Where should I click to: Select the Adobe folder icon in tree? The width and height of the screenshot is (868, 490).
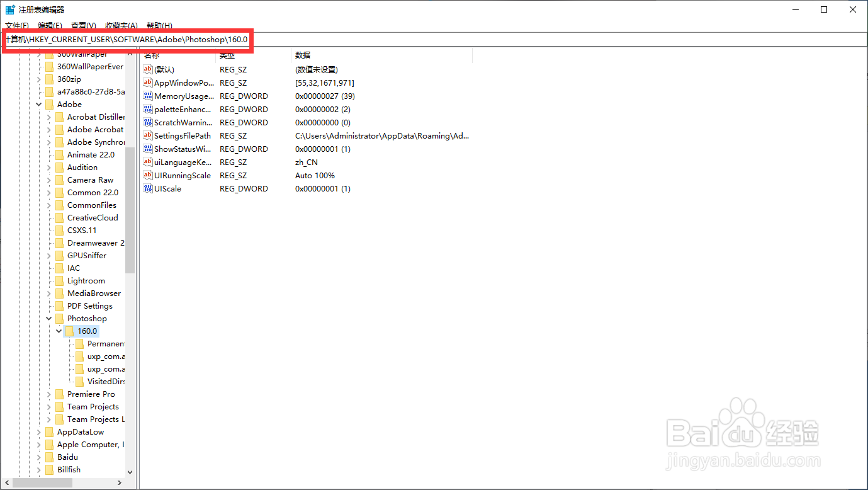coord(50,105)
